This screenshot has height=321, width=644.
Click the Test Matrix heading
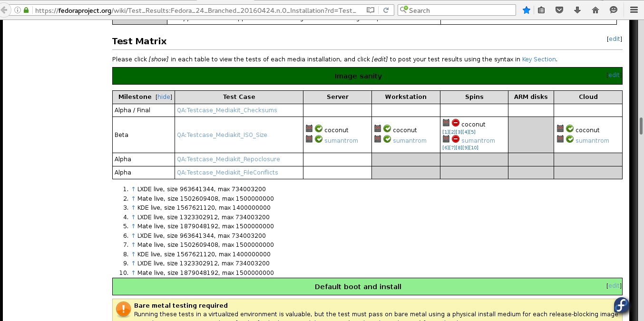pyautogui.click(x=139, y=41)
